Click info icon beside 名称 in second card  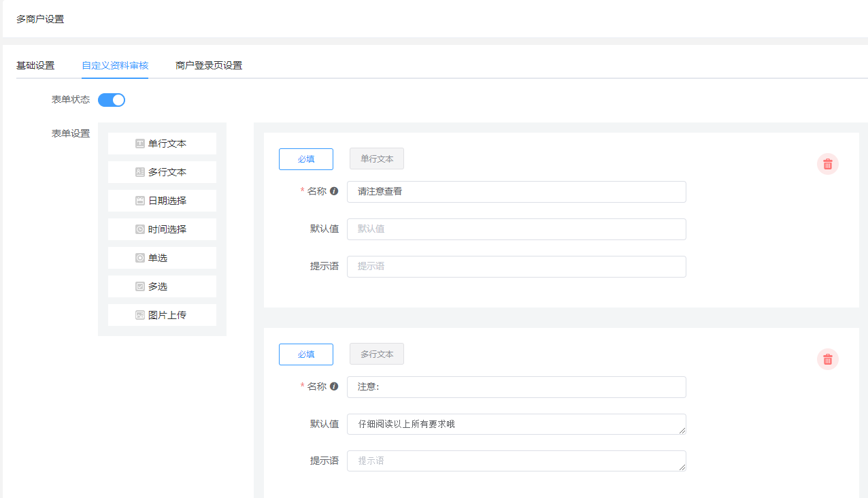pos(334,386)
